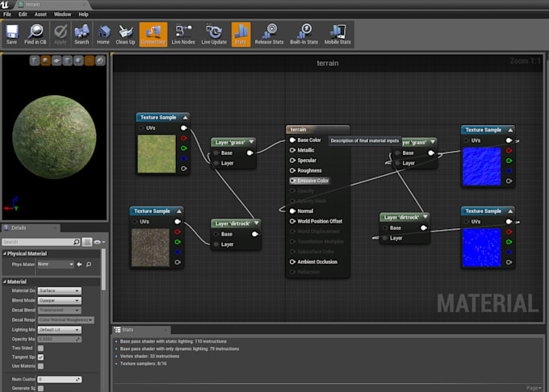Open the Material Domain dropdown
Image resolution: width=549 pixels, height=392 pixels.
[60, 290]
